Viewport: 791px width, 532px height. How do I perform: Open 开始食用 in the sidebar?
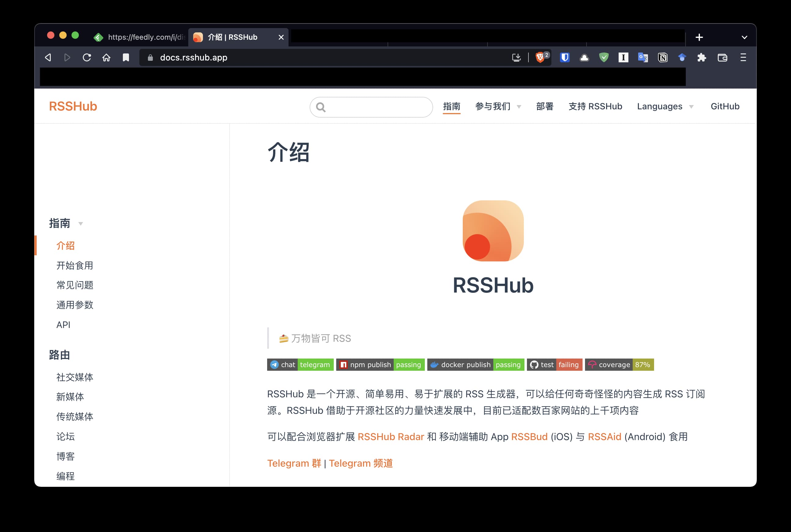pyautogui.click(x=75, y=265)
